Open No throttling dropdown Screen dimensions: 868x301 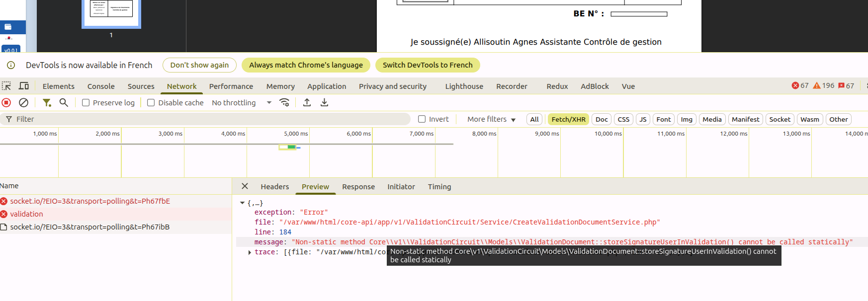(242, 103)
